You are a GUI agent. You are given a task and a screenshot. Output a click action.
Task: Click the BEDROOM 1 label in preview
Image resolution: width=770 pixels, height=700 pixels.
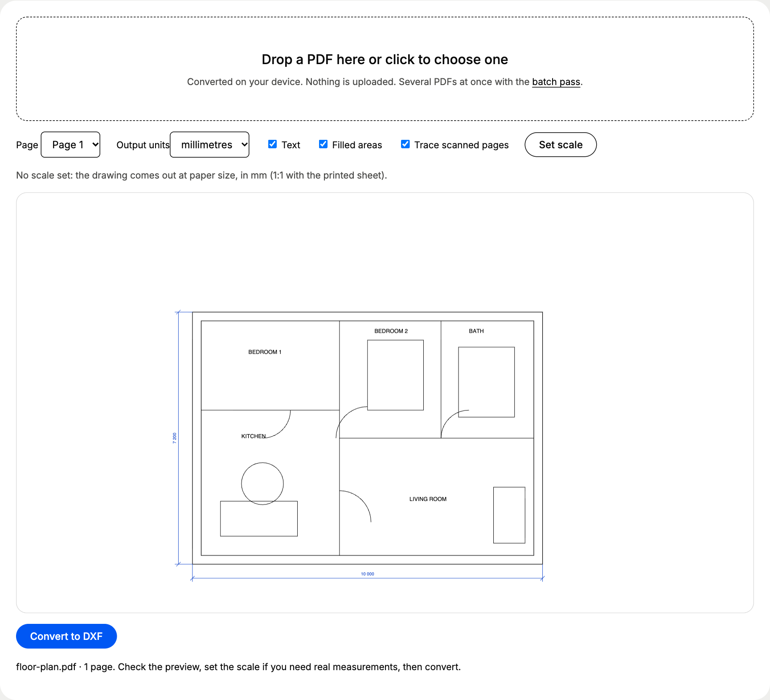pos(265,352)
